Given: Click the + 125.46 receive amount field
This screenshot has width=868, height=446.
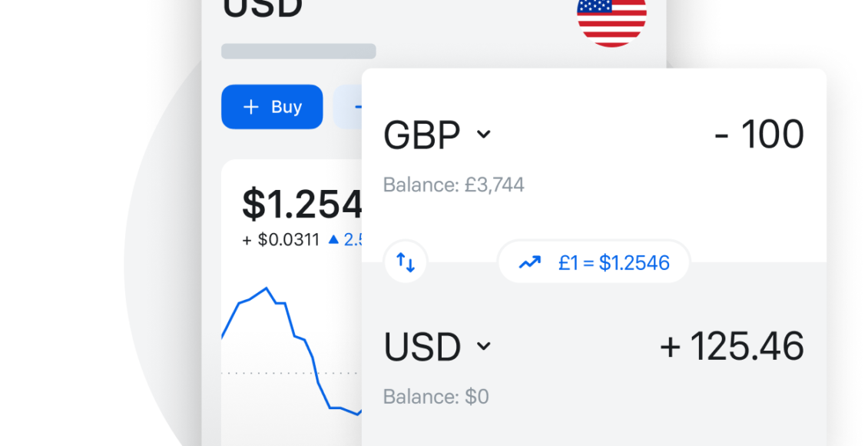Looking at the screenshot, I should (x=732, y=346).
